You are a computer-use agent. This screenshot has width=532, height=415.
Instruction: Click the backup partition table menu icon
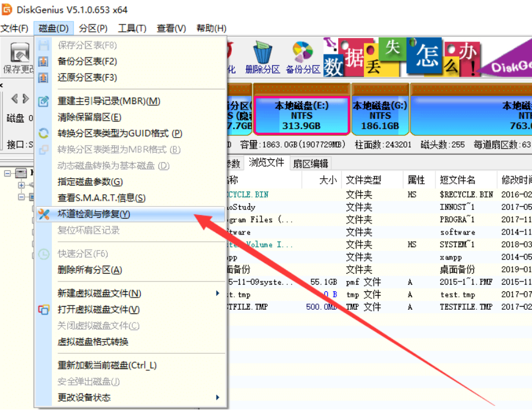tap(43, 61)
